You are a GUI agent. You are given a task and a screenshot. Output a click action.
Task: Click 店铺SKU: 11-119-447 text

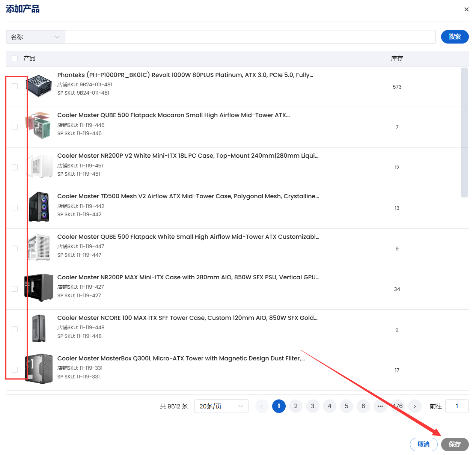coord(81,246)
